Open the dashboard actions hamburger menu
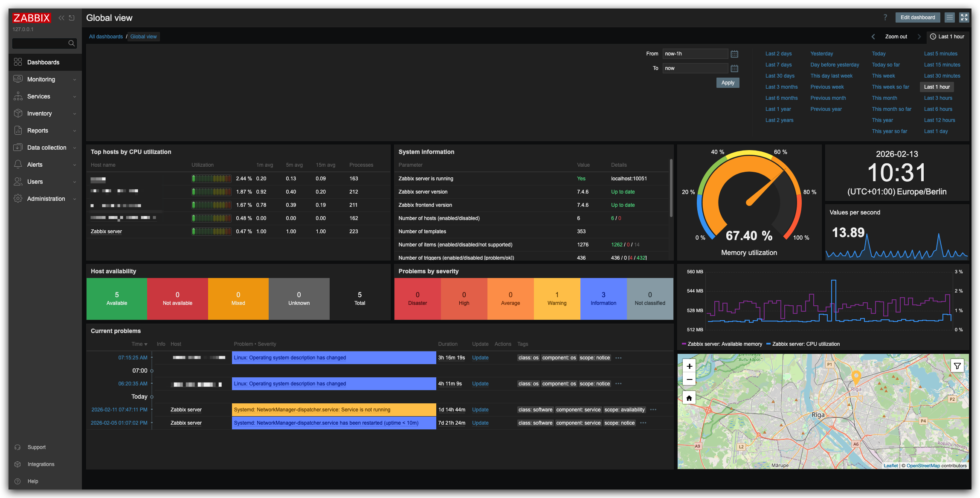Viewport: 980px width, 498px height. (949, 17)
